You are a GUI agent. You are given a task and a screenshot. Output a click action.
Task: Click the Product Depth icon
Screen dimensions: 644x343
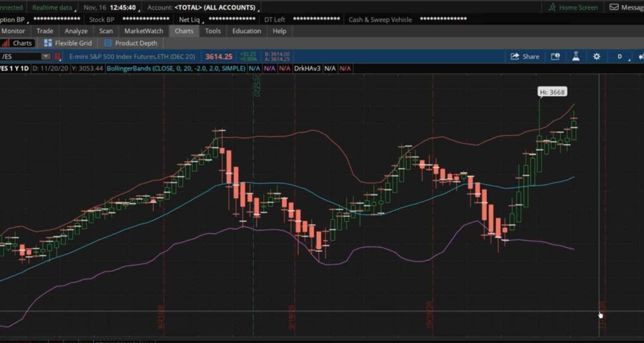(108, 43)
